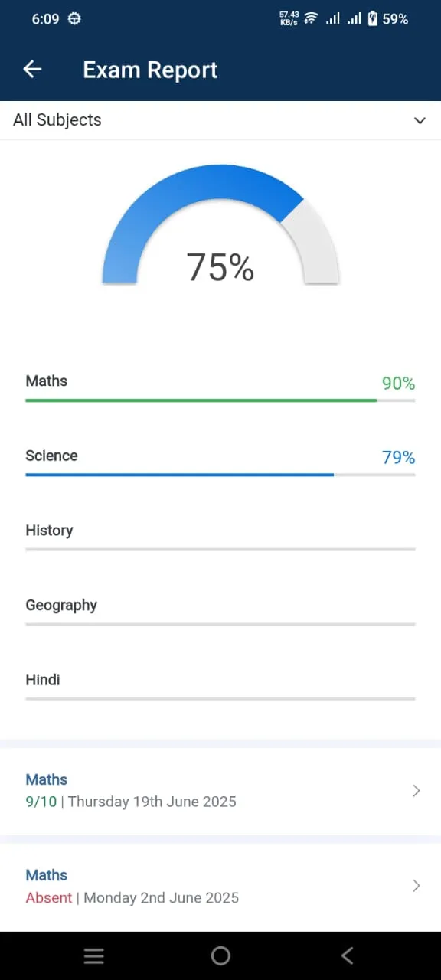The width and height of the screenshot is (441, 980).
Task: Open the Absent Maths exam entry
Action: tap(220, 887)
